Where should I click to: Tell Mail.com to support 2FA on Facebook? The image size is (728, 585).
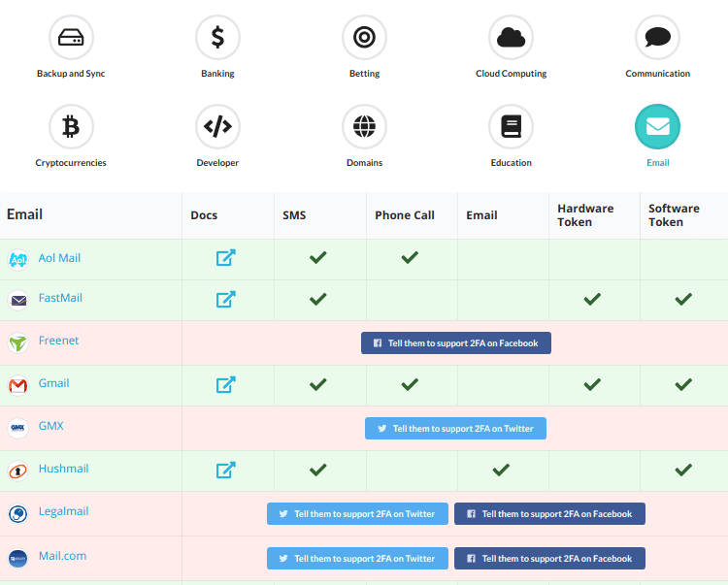point(549,558)
